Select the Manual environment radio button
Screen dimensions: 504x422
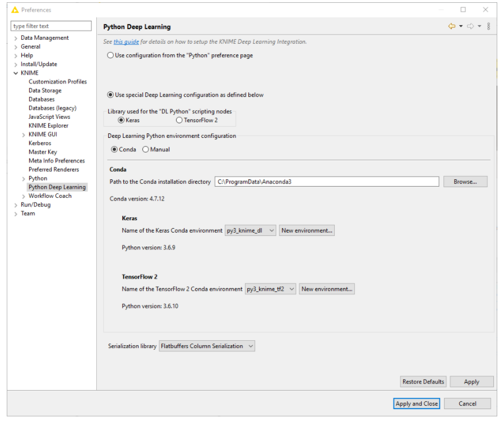tap(146, 150)
